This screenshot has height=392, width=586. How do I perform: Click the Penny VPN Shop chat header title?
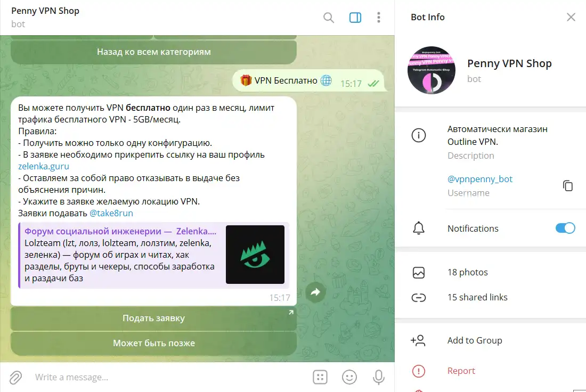pyautogui.click(x=45, y=11)
